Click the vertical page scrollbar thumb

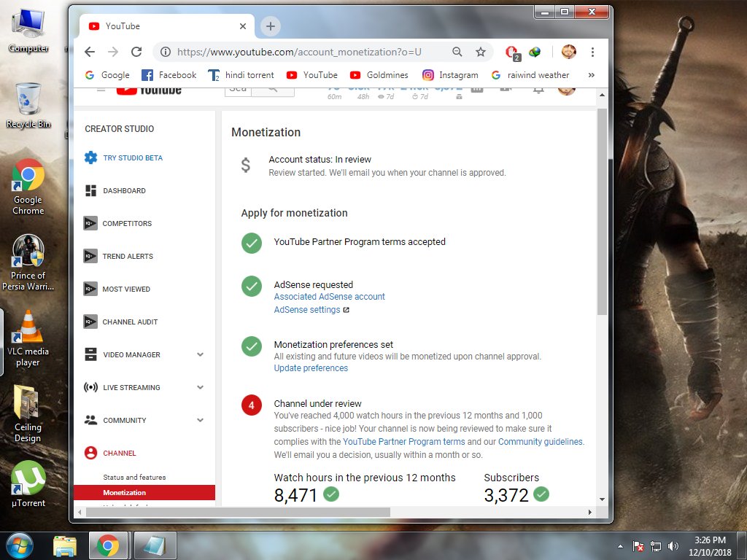[602, 212]
